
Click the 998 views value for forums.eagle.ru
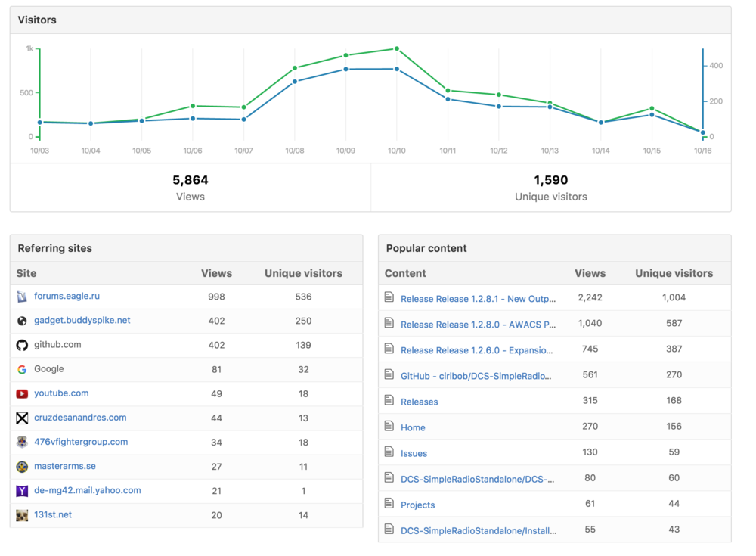click(216, 297)
